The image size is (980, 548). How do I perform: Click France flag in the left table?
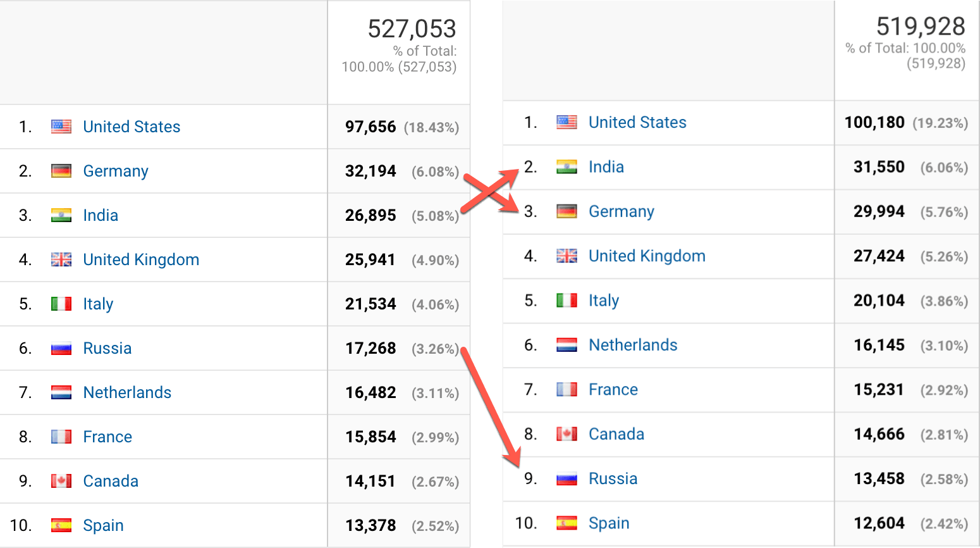(61, 437)
